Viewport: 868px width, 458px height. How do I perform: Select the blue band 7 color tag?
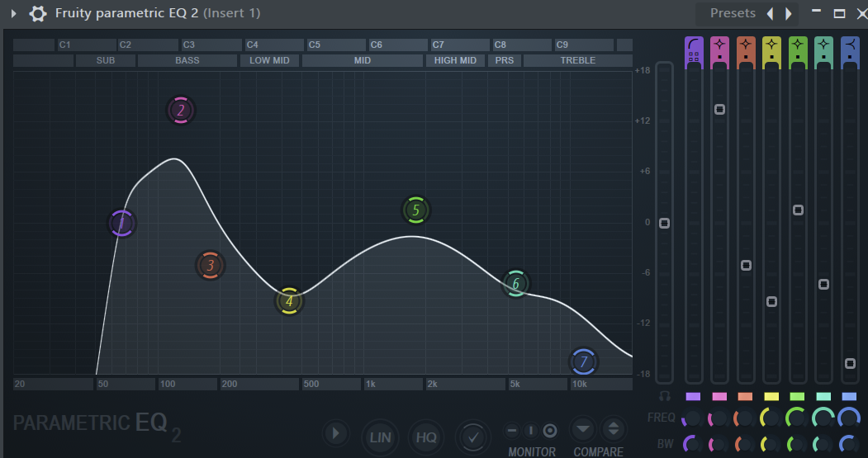(849, 397)
